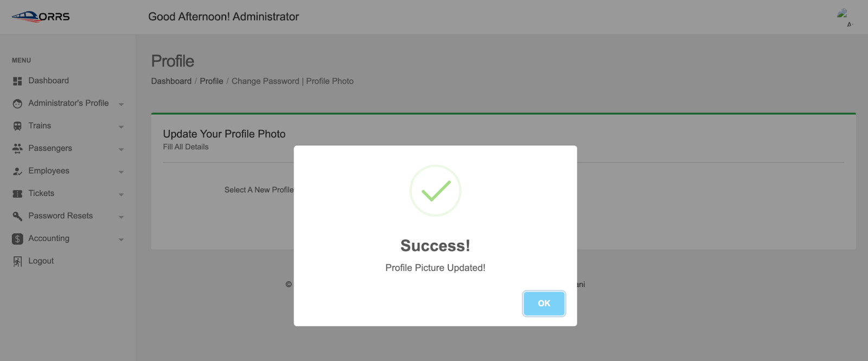Expand the Accounting submenu arrow
Screen dimensions: 868x361
(121, 239)
